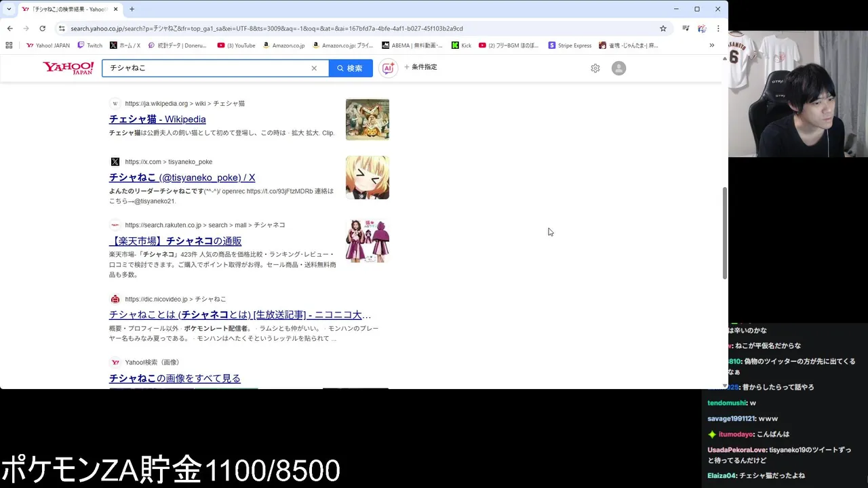
Task: Click the dic.nicovideo.jp breadcrumb URL
Action: (x=175, y=299)
